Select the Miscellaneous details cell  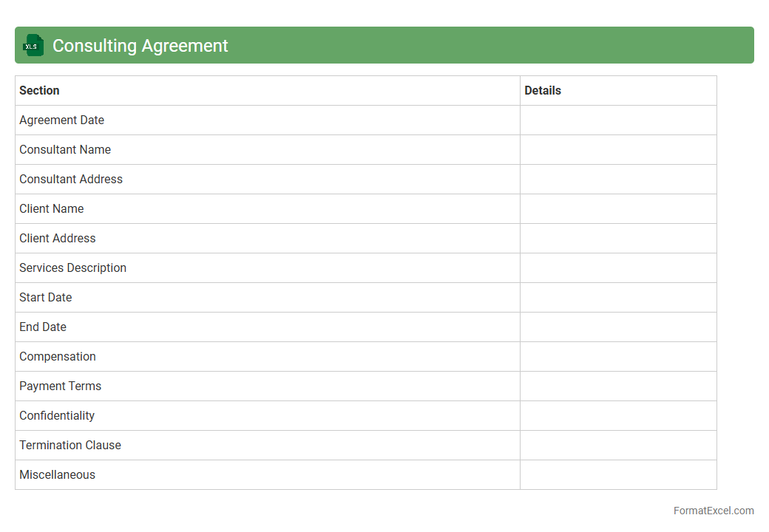point(618,474)
